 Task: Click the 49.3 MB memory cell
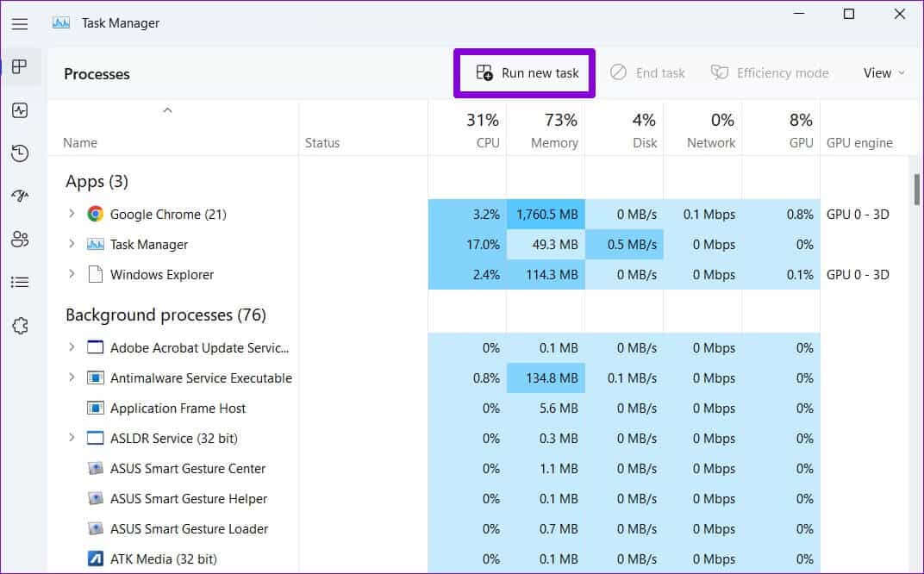(x=546, y=245)
